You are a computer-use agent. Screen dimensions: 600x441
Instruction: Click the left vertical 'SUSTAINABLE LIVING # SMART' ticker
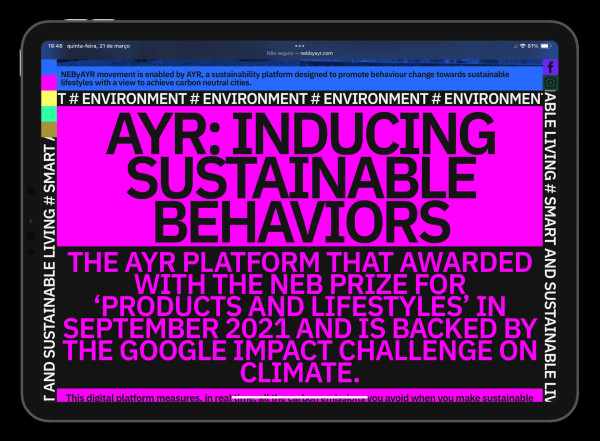coord(49,270)
